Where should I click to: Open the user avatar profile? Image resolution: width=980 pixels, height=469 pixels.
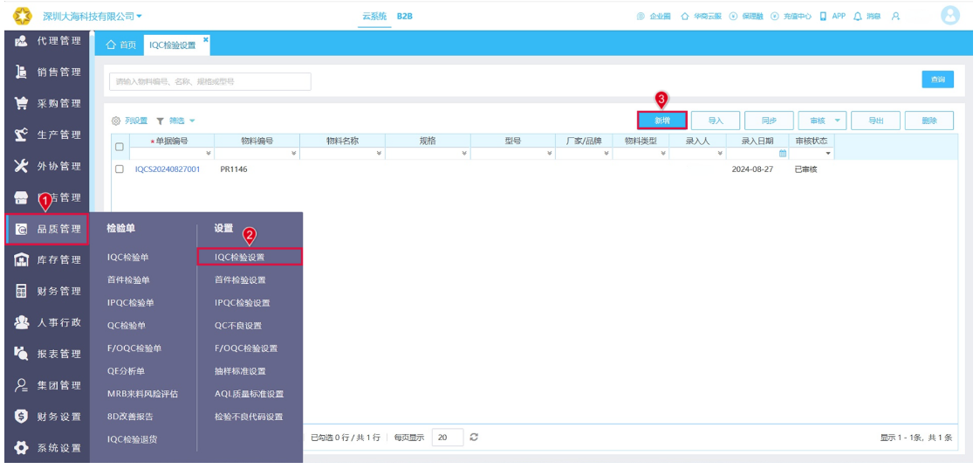pos(950,16)
